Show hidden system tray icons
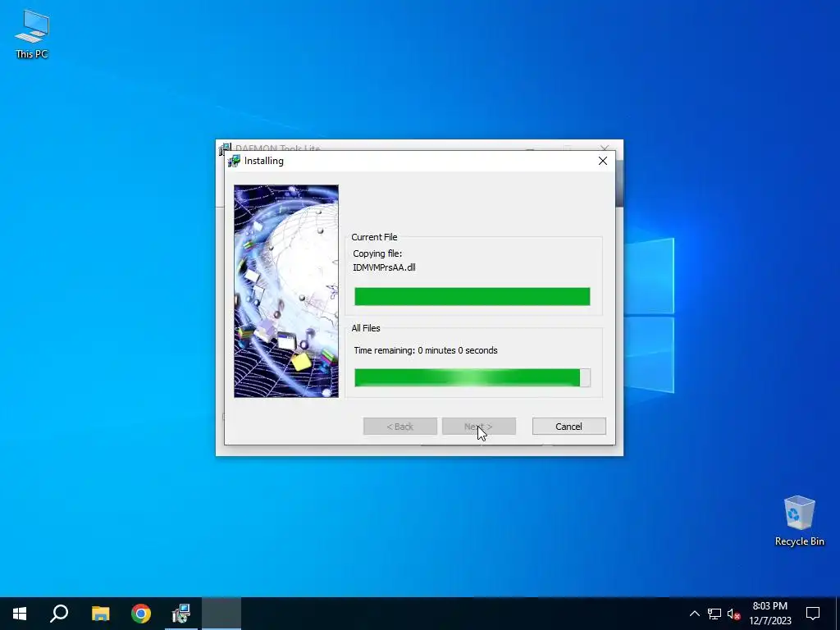This screenshot has height=630, width=840. click(x=694, y=614)
